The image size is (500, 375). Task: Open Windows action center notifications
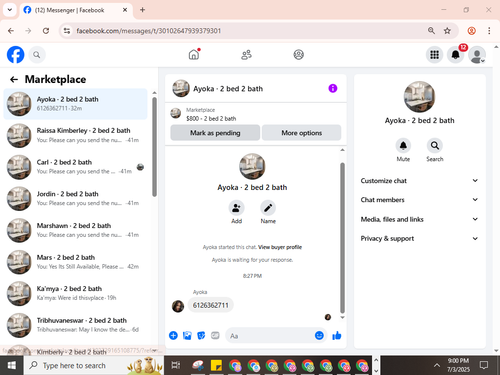pos(484,365)
